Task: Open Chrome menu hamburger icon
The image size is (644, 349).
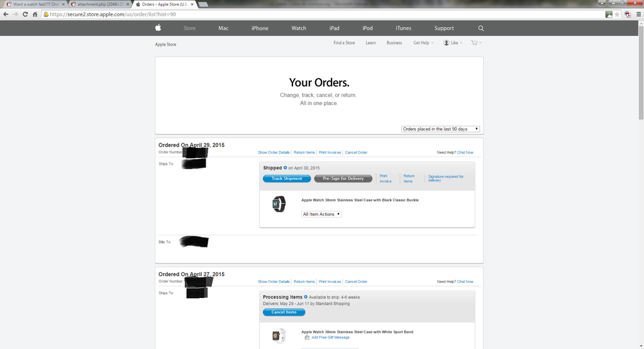Action: coord(638,14)
